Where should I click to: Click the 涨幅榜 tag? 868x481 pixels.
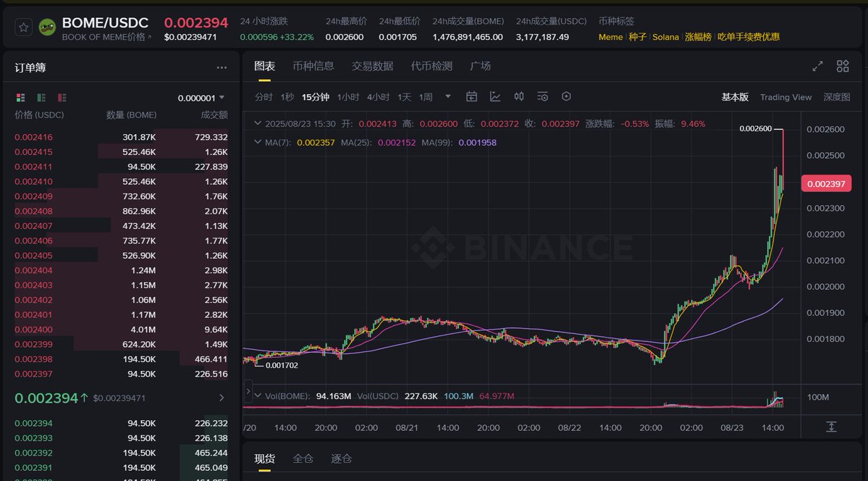click(698, 37)
